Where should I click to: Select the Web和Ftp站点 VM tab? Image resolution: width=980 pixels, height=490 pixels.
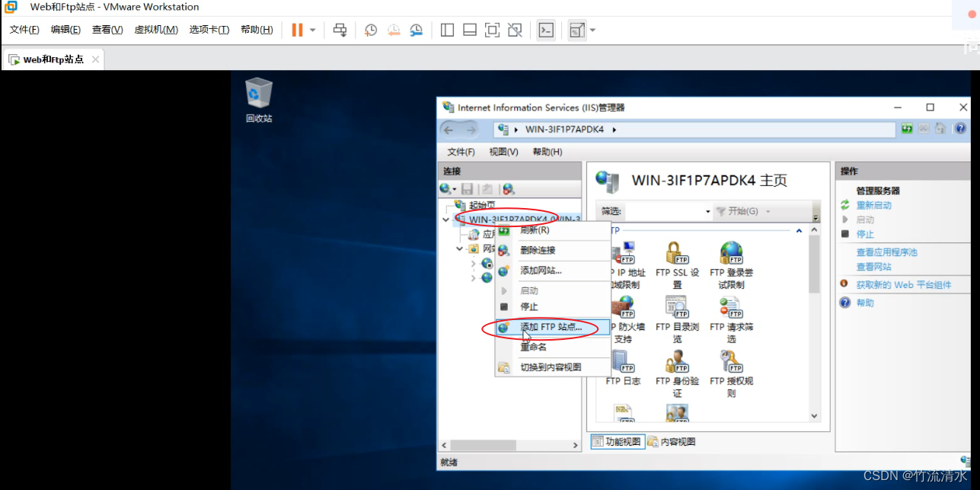pyautogui.click(x=53, y=59)
